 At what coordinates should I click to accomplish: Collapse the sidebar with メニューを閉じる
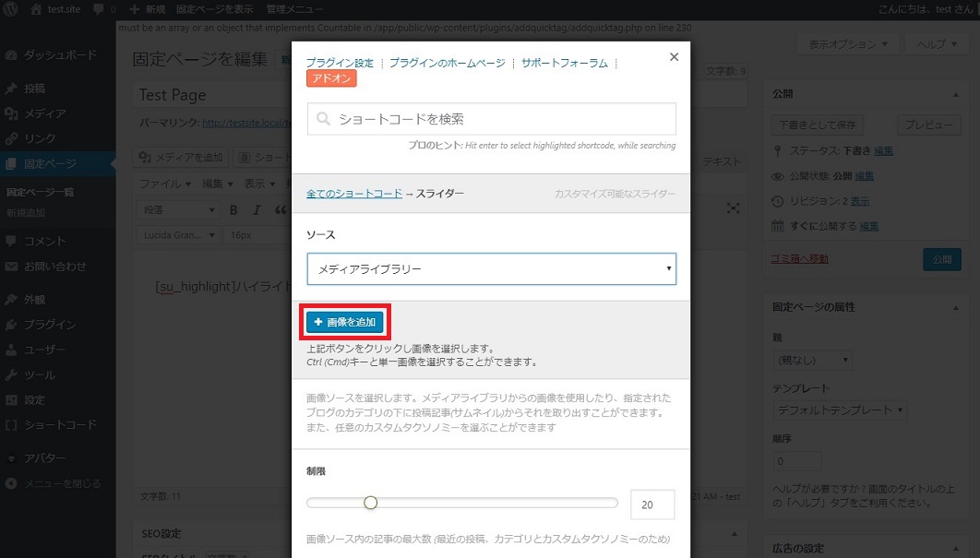(x=62, y=483)
